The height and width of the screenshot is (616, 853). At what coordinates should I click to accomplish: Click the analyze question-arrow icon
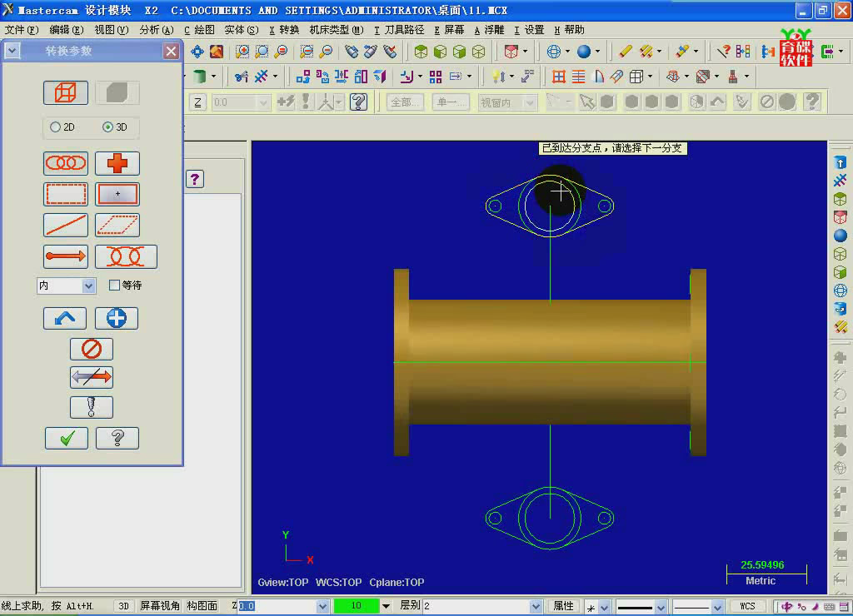[723, 52]
